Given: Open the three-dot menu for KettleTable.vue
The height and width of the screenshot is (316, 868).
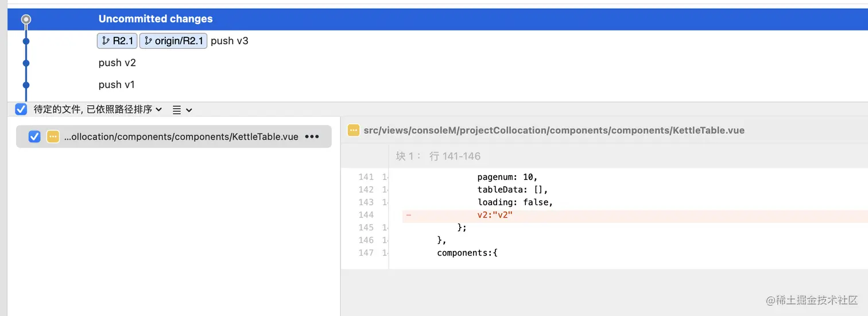Looking at the screenshot, I should [x=312, y=137].
